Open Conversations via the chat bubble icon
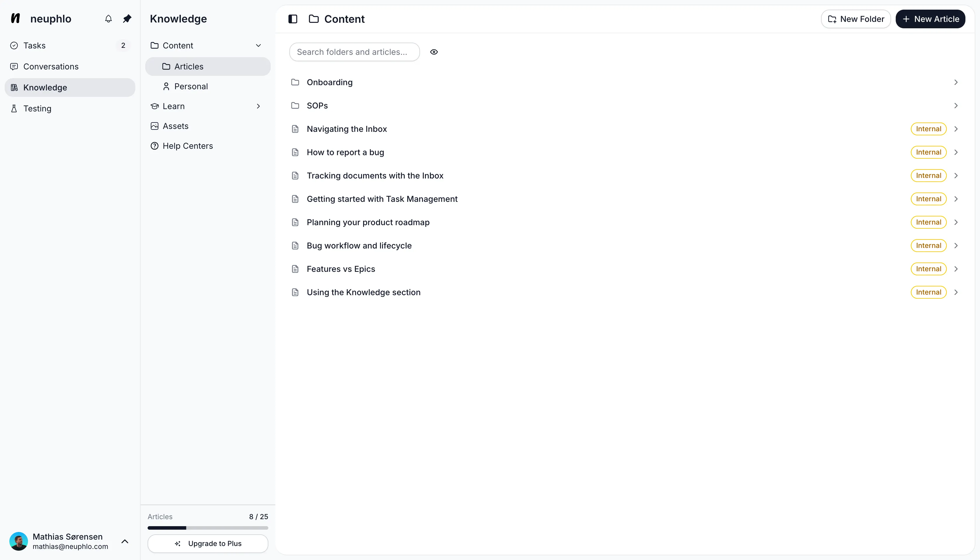Image resolution: width=980 pixels, height=560 pixels. [14, 66]
